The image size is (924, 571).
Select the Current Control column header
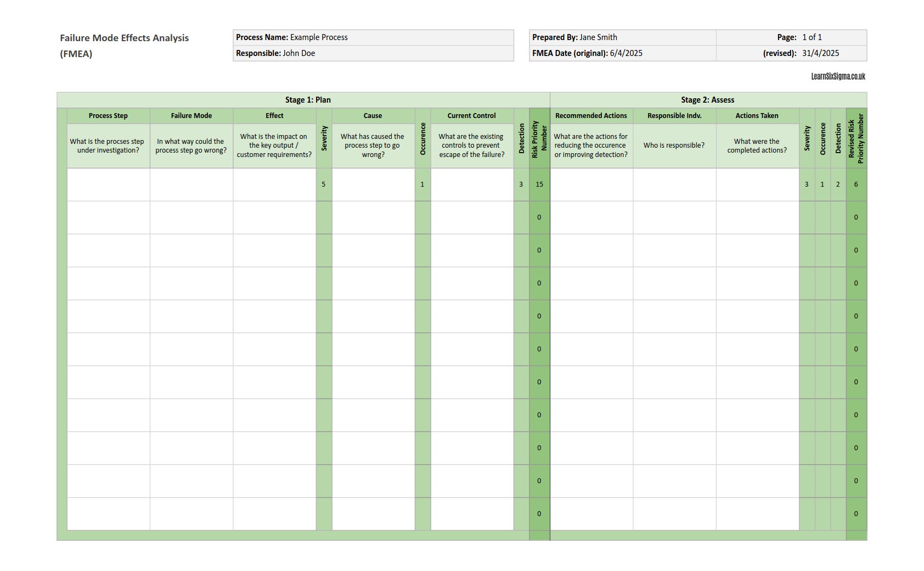click(x=471, y=116)
